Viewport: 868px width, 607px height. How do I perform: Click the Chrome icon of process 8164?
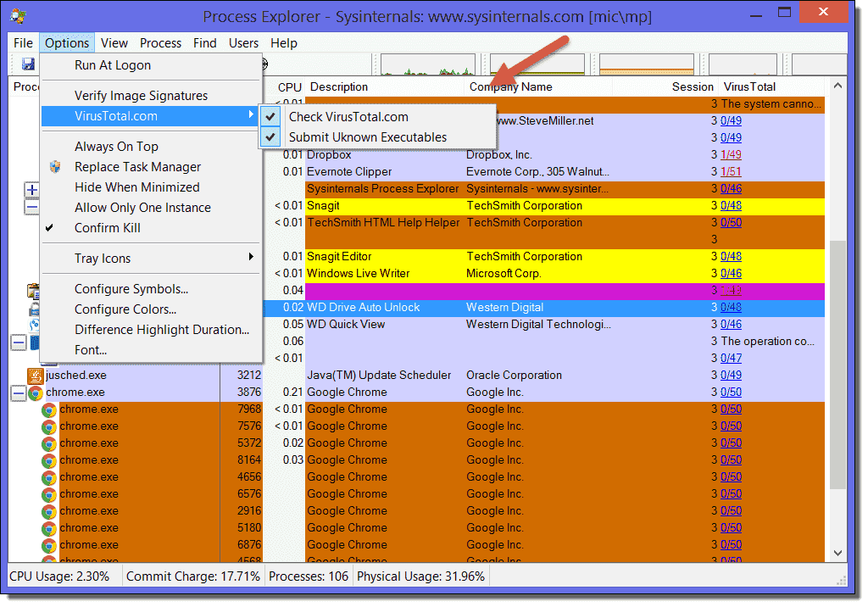click(x=49, y=461)
